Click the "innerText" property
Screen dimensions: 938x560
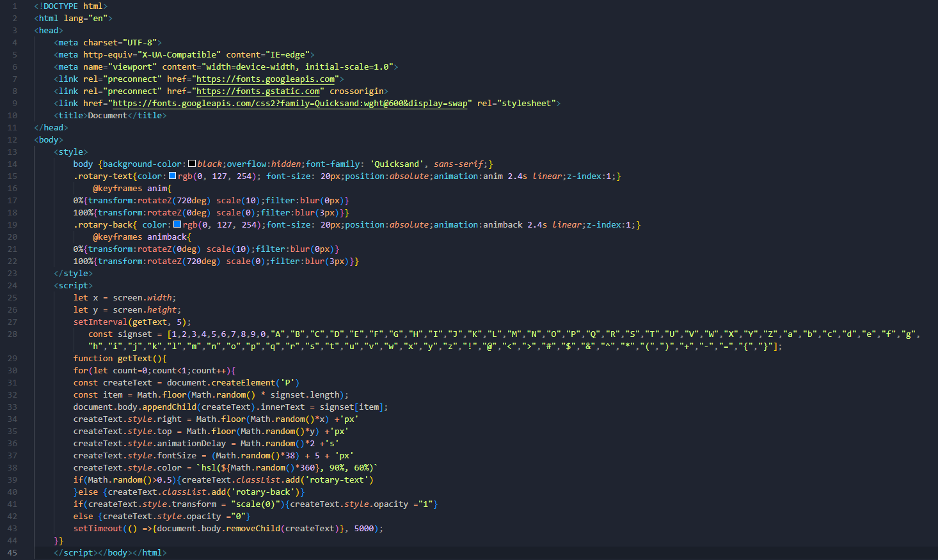tap(283, 407)
